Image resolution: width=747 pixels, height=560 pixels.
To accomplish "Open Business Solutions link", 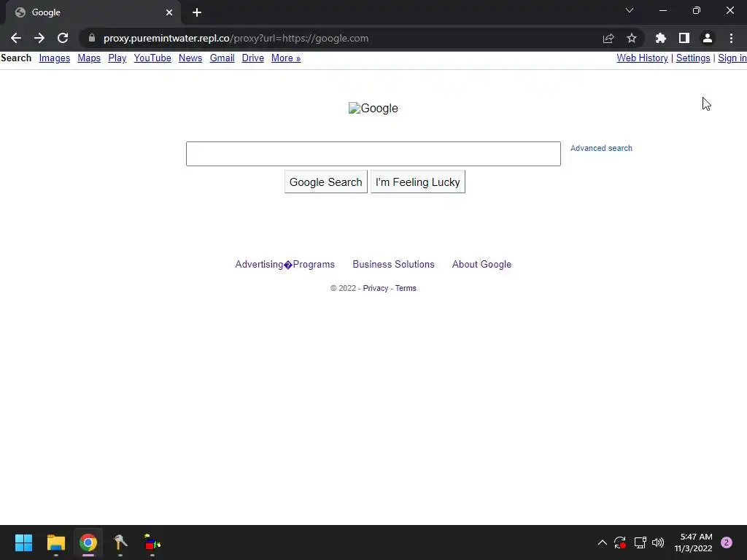I will [393, 264].
